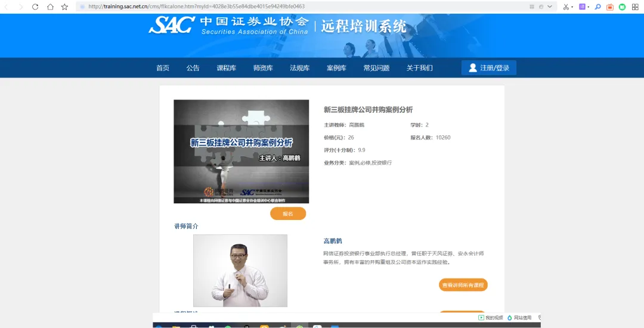The height and width of the screenshot is (328, 644).
Task: Open 网站信用 in browser status bar
Action: coord(523,318)
